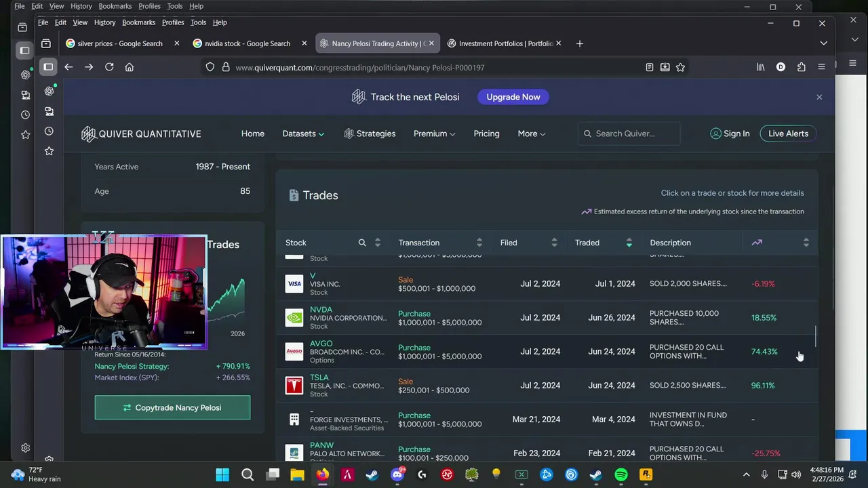Image resolution: width=868 pixels, height=488 pixels.
Task: Click the Visa stock logo
Action: pyautogui.click(x=294, y=284)
